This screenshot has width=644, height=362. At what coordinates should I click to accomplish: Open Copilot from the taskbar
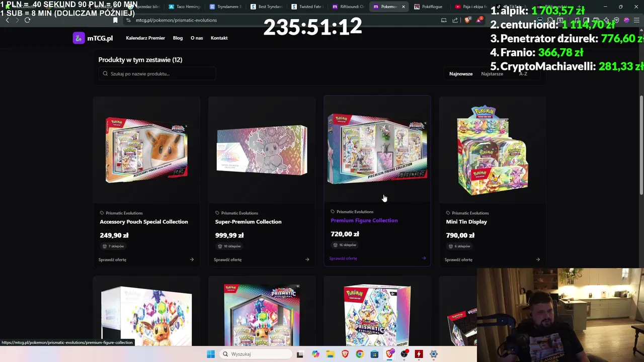pos(315,354)
